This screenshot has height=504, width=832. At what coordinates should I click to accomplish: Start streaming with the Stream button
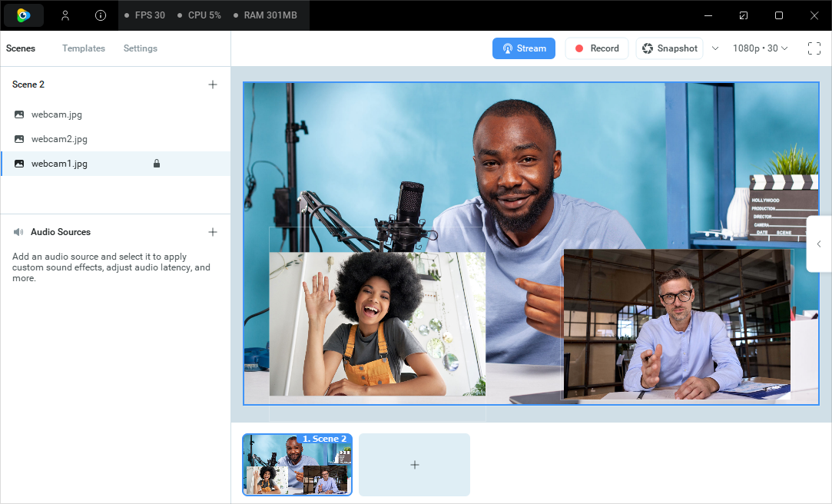[523, 48]
